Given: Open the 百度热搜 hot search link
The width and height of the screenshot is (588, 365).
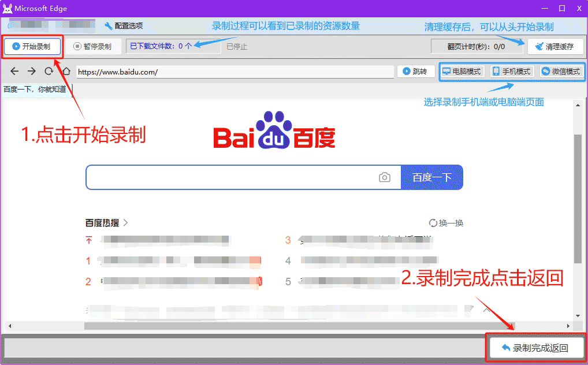Looking at the screenshot, I should (106, 223).
